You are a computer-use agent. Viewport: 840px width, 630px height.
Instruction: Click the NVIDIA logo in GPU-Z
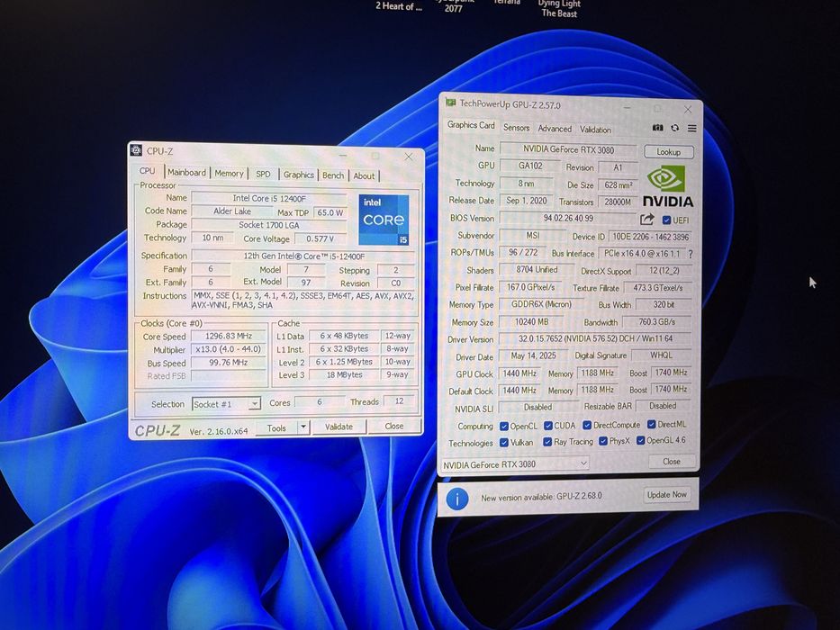(x=667, y=185)
